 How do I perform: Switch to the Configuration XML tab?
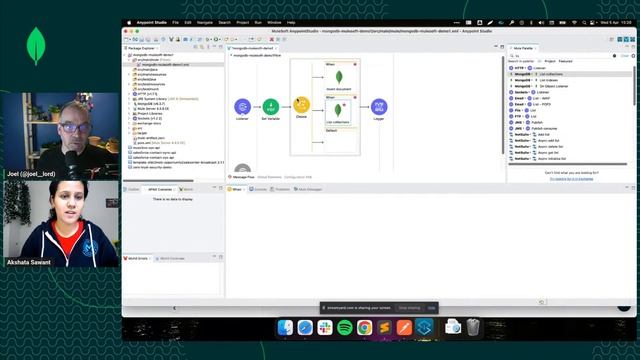pos(298,177)
